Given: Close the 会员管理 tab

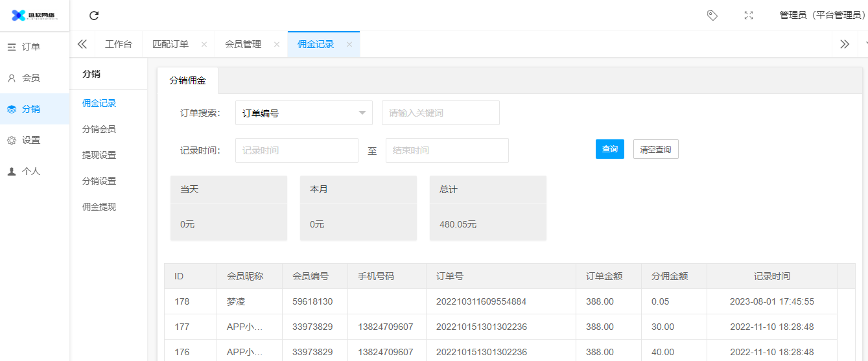Looking at the screenshot, I should tap(277, 45).
